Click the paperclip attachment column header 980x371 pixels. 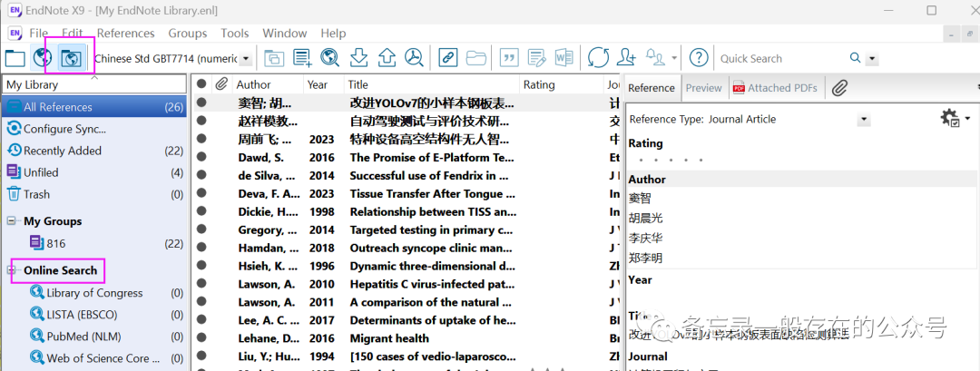(220, 84)
